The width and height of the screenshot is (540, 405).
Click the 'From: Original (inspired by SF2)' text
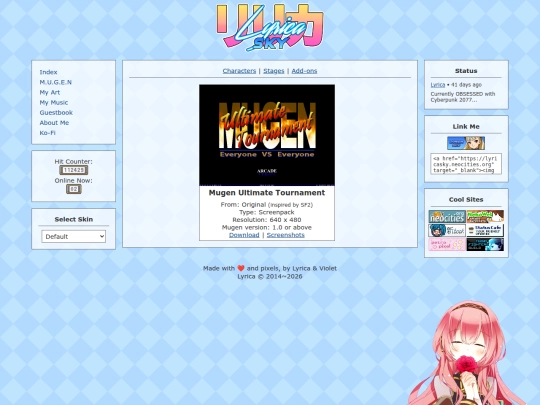tap(267, 205)
